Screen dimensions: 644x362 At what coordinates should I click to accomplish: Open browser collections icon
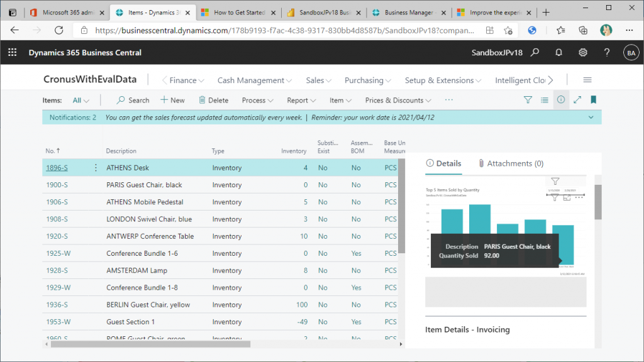pyautogui.click(x=583, y=30)
